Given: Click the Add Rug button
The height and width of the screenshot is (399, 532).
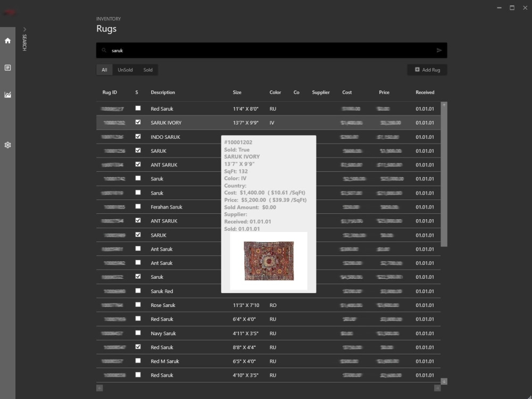Looking at the screenshot, I should click(x=427, y=70).
